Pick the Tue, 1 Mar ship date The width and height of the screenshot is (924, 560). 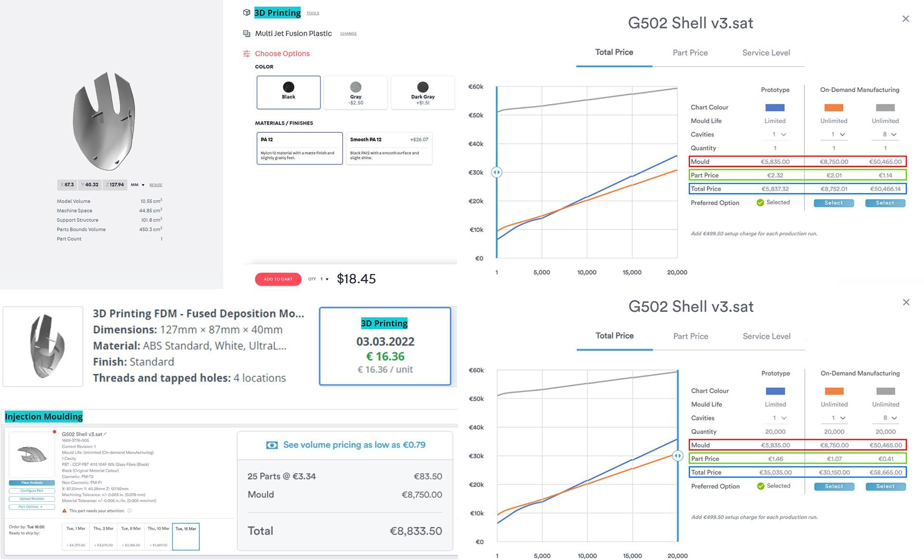[76, 536]
